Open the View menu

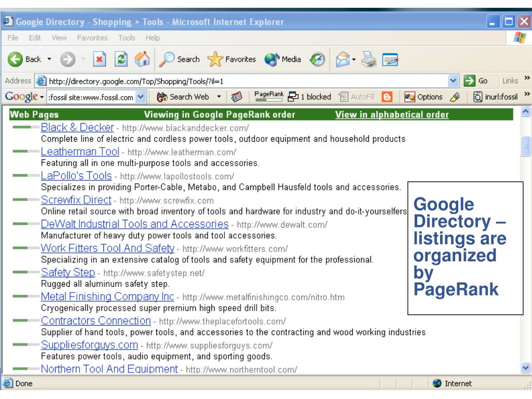[x=59, y=37]
